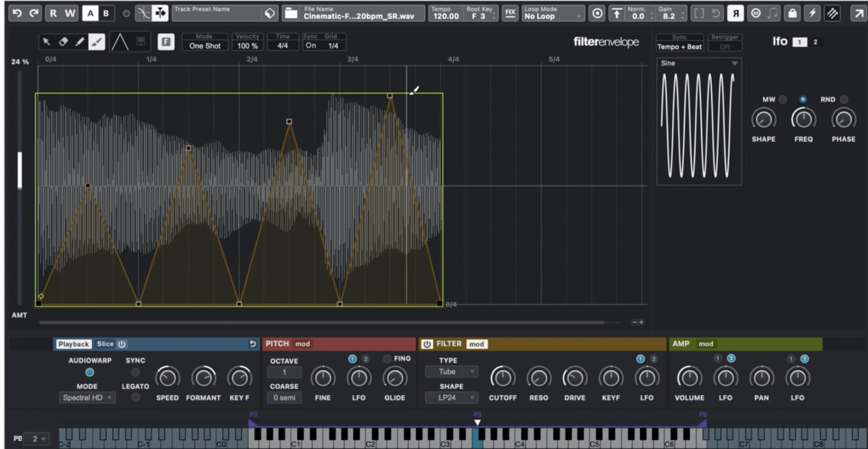868x449 pixels.
Task: Click the LFO PHASE knob
Action: click(x=844, y=119)
